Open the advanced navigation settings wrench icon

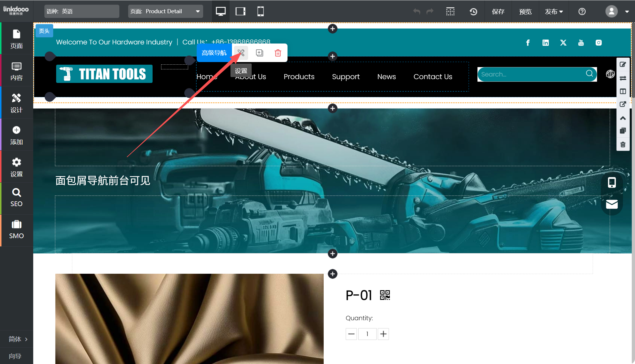(x=241, y=53)
